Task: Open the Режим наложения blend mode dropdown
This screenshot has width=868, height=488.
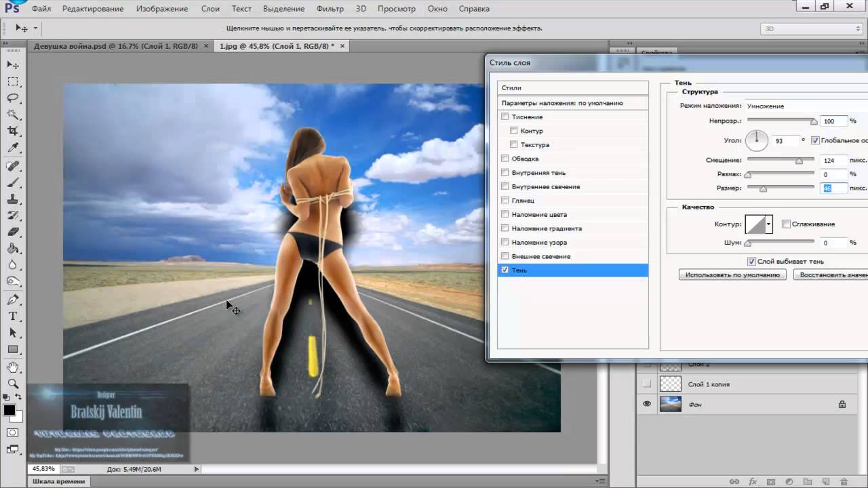Action: point(806,106)
